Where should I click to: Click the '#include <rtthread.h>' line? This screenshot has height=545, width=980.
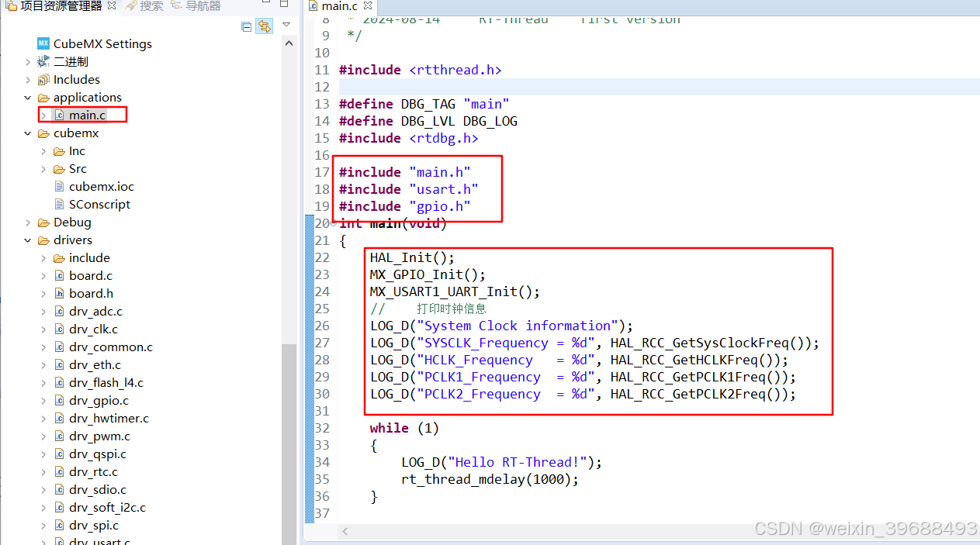click(x=420, y=70)
